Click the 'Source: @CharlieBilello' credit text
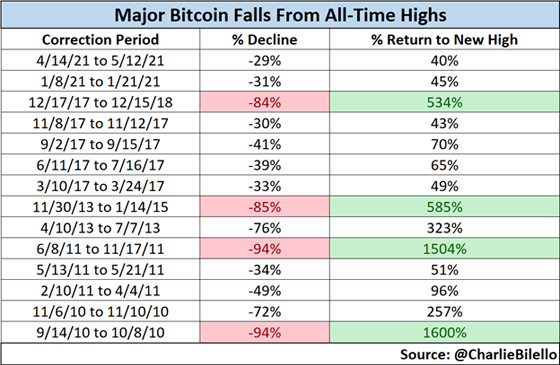This screenshot has width=560, height=365. click(478, 354)
